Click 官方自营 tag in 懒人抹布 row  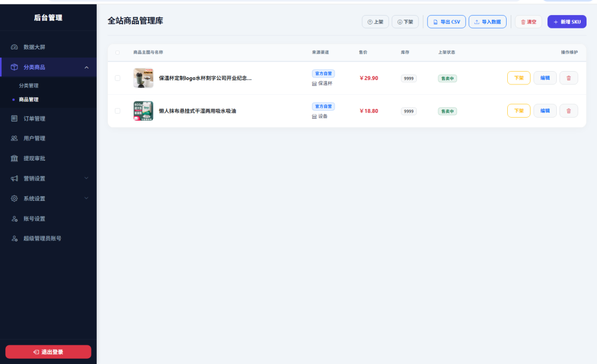pyautogui.click(x=323, y=106)
